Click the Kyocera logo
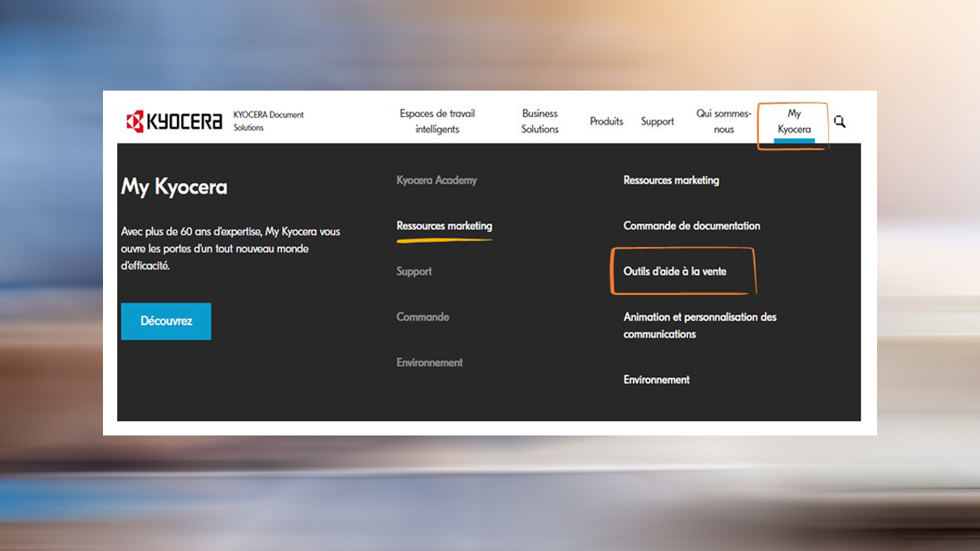Screen dimensions: 980x551 174,121
